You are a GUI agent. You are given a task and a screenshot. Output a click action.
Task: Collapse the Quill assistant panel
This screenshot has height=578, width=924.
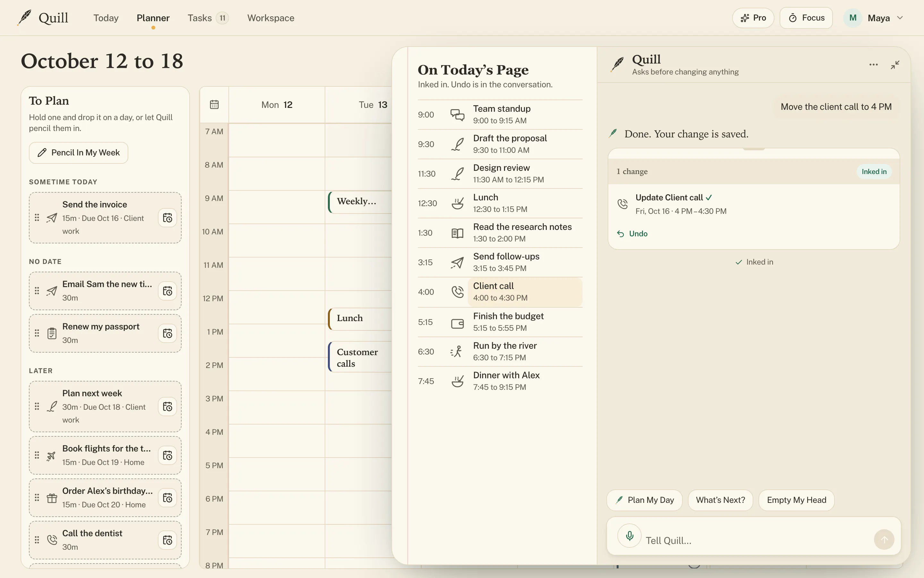tap(895, 65)
